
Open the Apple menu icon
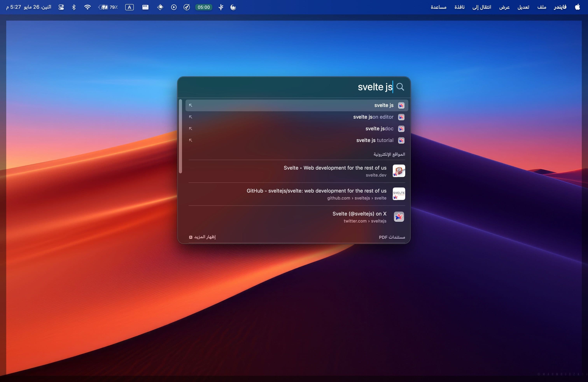tap(577, 7)
